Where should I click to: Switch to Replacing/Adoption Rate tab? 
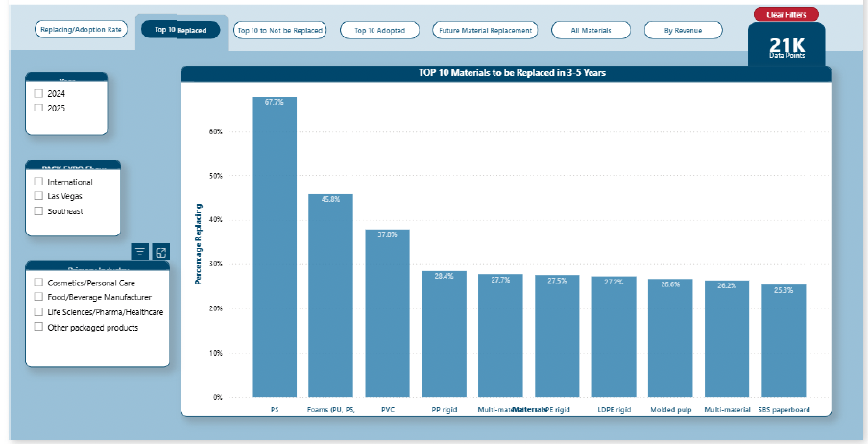click(81, 30)
